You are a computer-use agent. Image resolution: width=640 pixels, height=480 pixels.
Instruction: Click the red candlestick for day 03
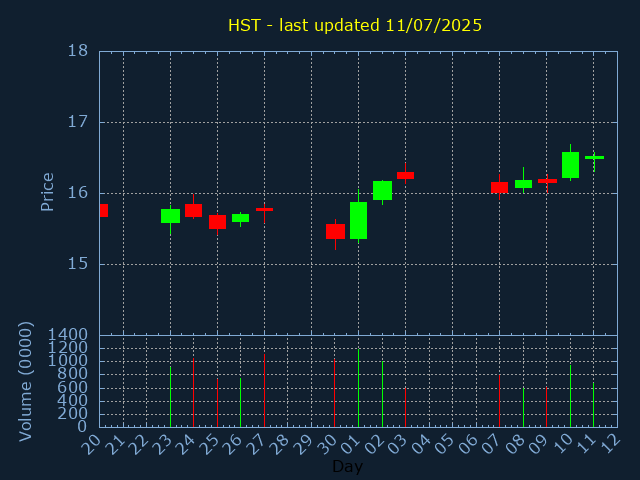click(406, 176)
